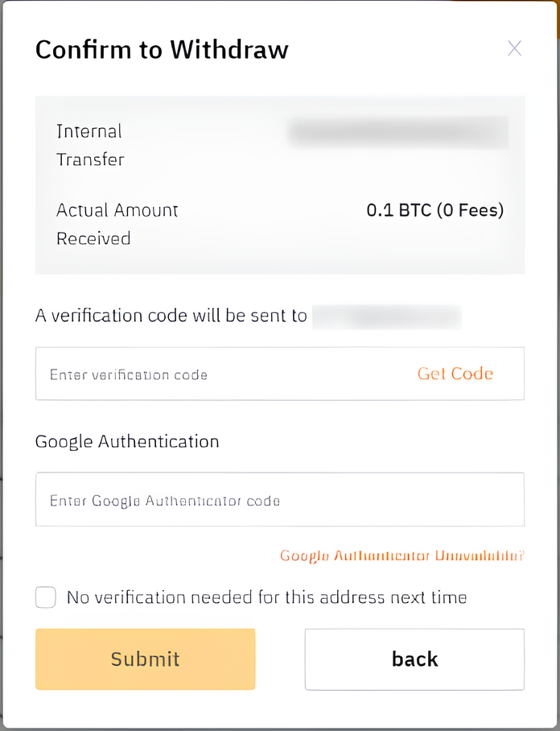This screenshot has width=560, height=731.
Task: Go back using the back button
Action: [414, 659]
